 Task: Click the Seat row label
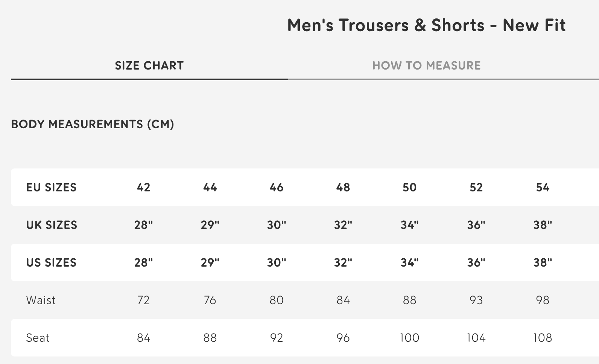coord(37,338)
